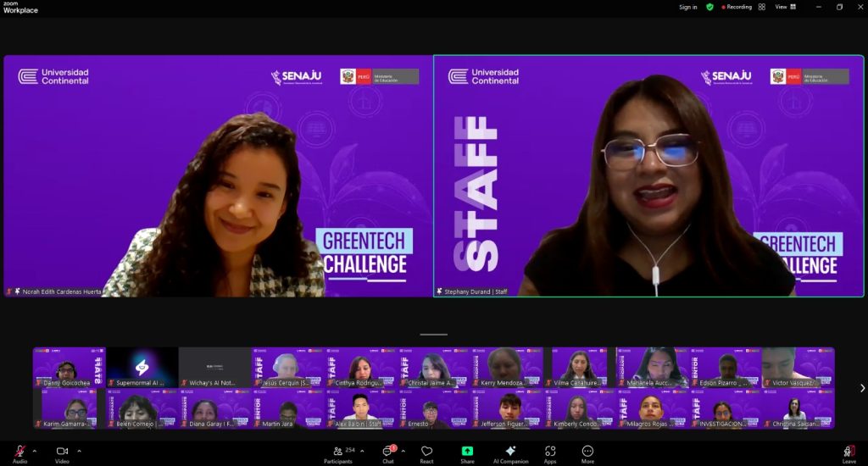The height and width of the screenshot is (466, 868).
Task: Click pin icon beside Stephany Durand name
Action: 440,291
